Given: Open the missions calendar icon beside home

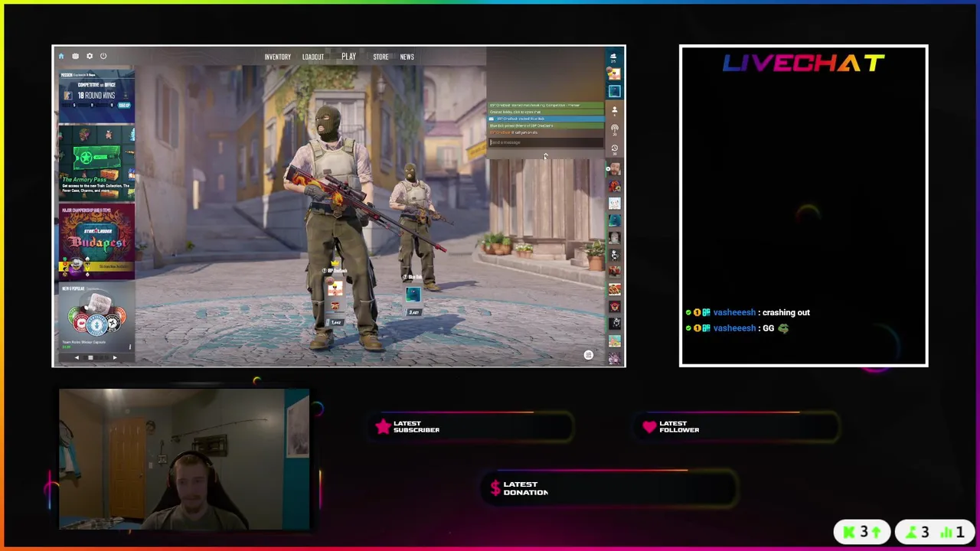Looking at the screenshot, I should [x=75, y=56].
